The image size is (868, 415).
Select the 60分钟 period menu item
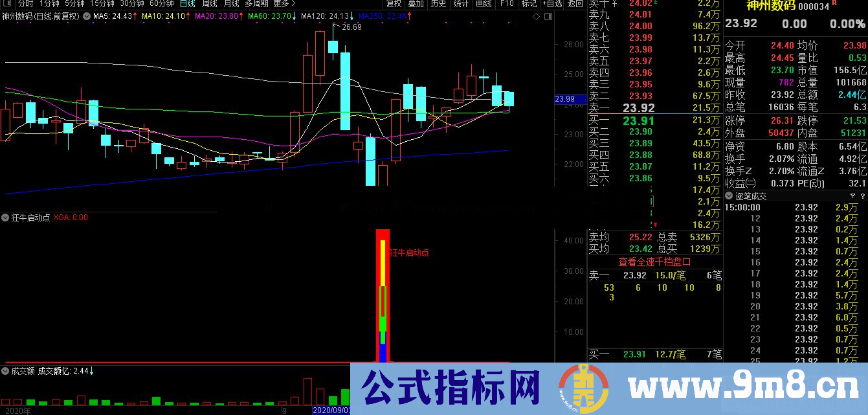162,3
